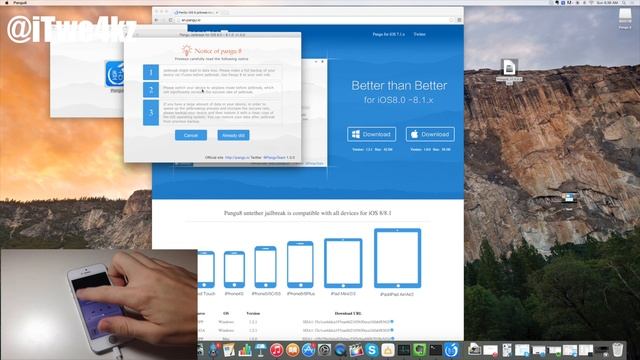640x360 pixels.
Task: Open System Preferences from the dock
Action: (x=324, y=350)
